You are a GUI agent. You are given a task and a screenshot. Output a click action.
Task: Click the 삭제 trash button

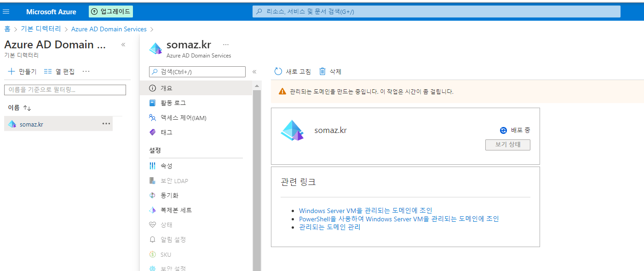(330, 71)
